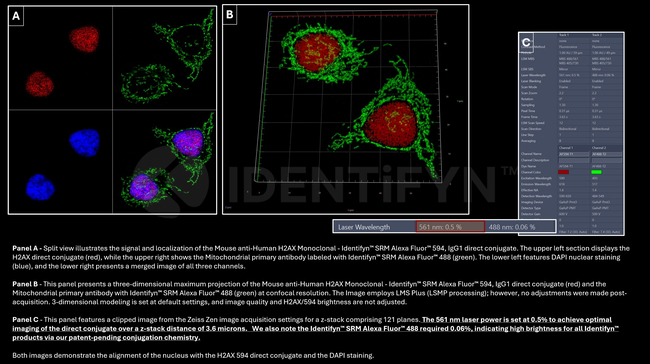This screenshot has height=364, width=650.
Task: Click the 'Channel Name' row label
Action: pyautogui.click(x=531, y=154)
